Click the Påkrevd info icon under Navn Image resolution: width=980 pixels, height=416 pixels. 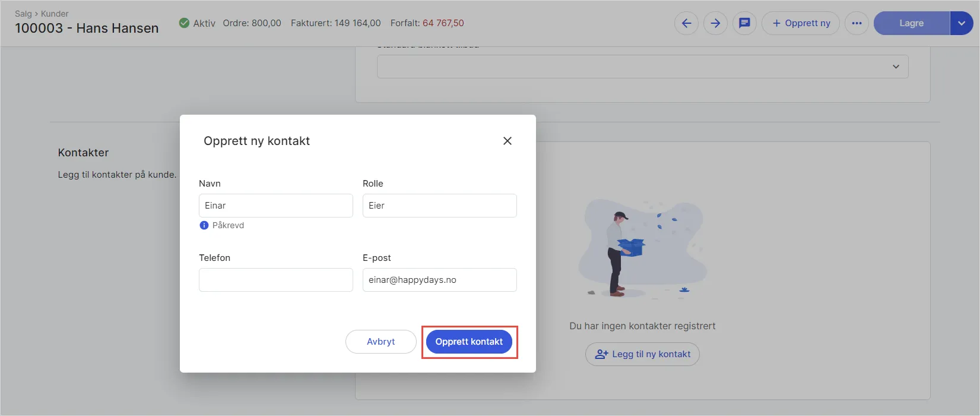(x=204, y=225)
